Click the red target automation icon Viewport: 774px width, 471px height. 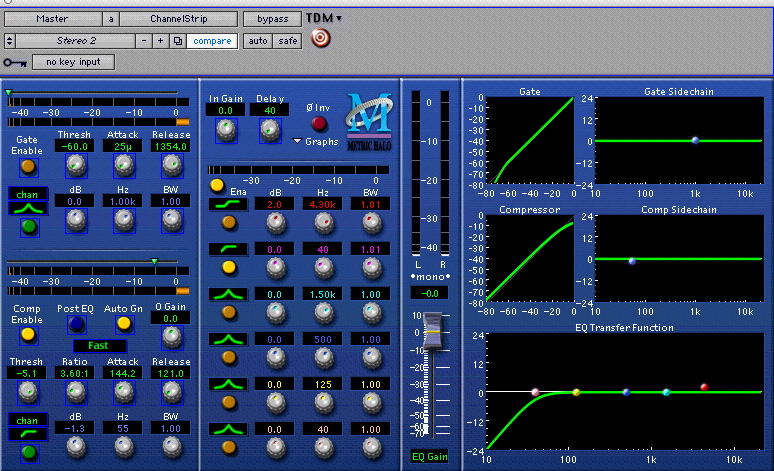pyautogui.click(x=320, y=38)
